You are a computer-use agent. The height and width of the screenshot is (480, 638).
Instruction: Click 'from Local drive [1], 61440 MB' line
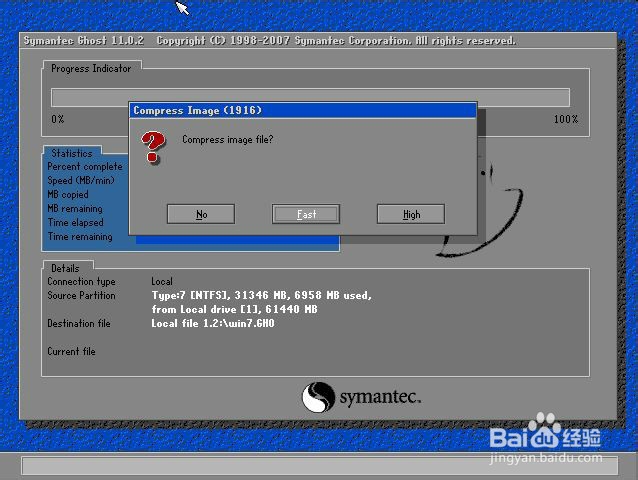click(x=234, y=309)
